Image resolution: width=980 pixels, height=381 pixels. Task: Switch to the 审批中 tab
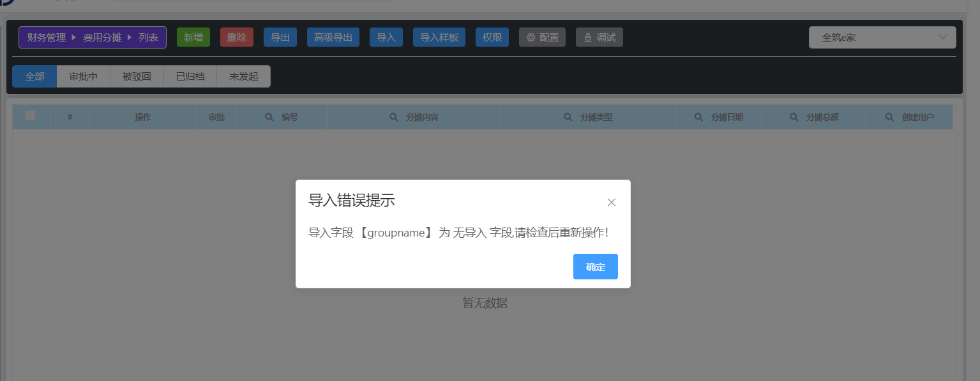coord(84,77)
